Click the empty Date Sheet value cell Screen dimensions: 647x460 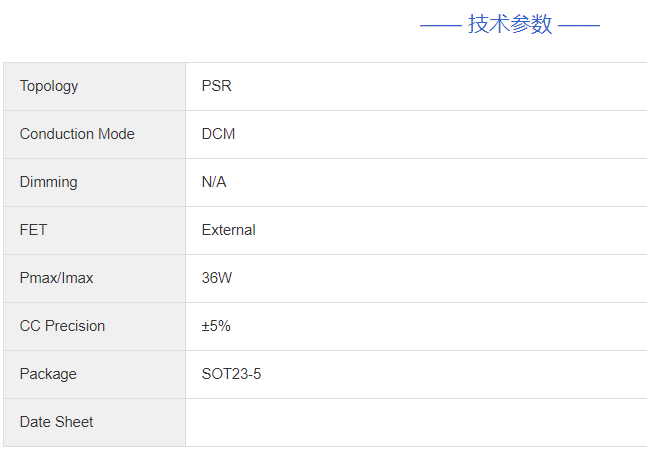(415, 422)
